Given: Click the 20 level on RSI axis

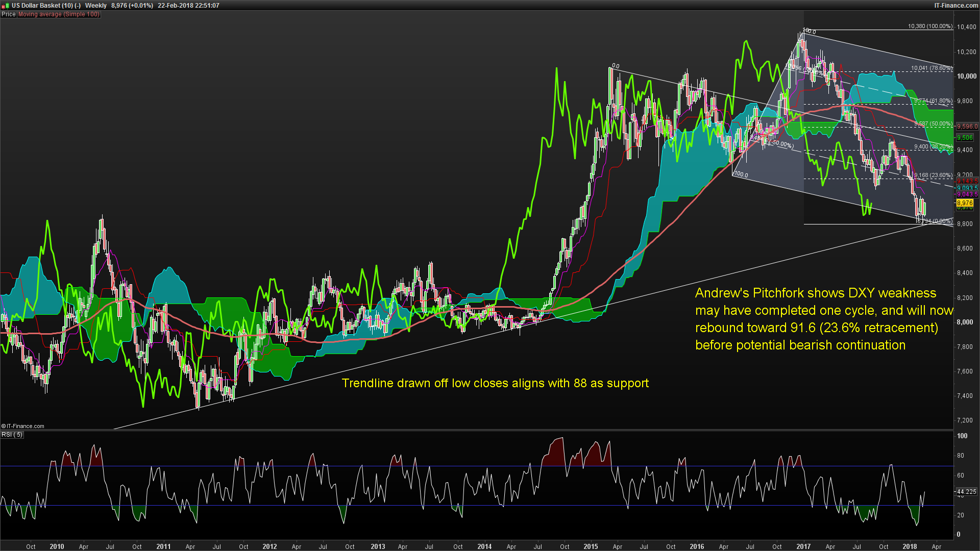Looking at the screenshot, I should point(961,515).
